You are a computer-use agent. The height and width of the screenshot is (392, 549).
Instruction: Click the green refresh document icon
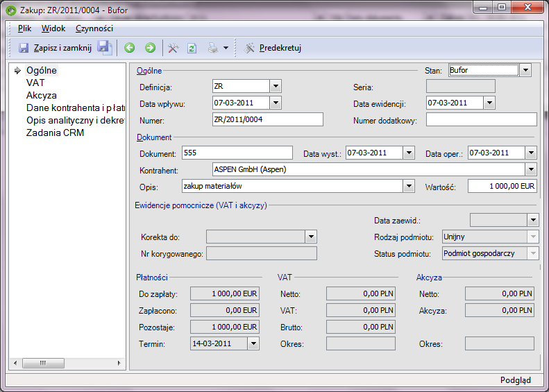pyautogui.click(x=192, y=48)
